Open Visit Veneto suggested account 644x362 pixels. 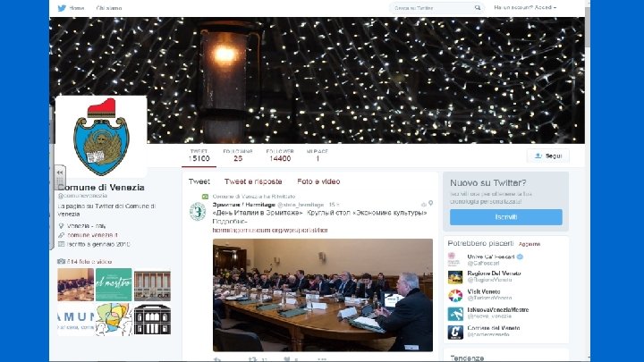pyautogui.click(x=483, y=291)
